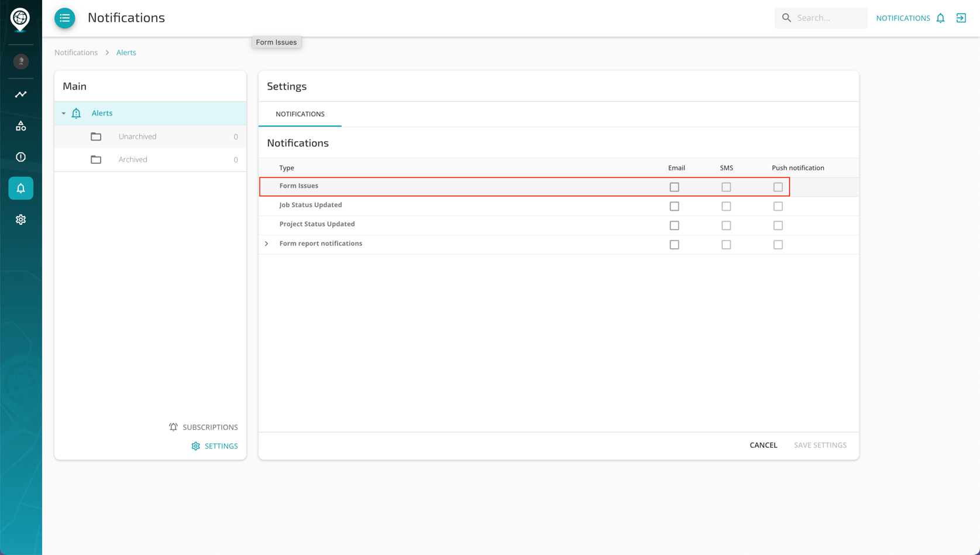This screenshot has width=980, height=555.
Task: Expand the Form report notifications row
Action: [266, 244]
